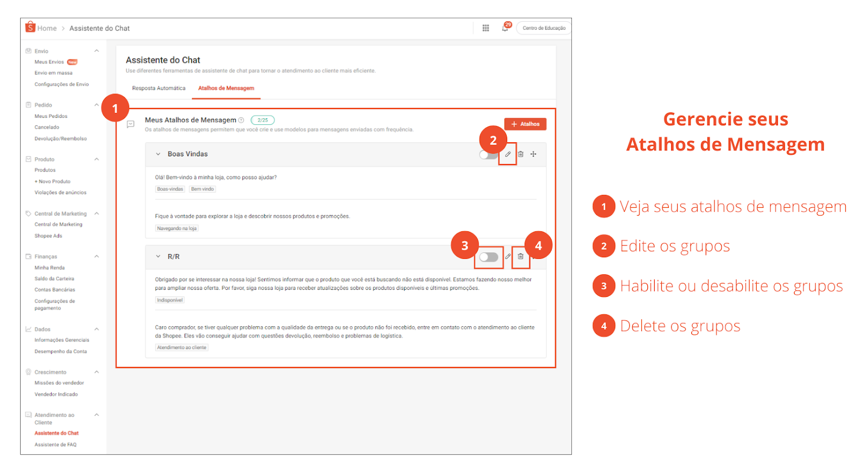The height and width of the screenshot is (475, 868).
Task: Open Cancelado in the sidebar
Action: [47, 127]
